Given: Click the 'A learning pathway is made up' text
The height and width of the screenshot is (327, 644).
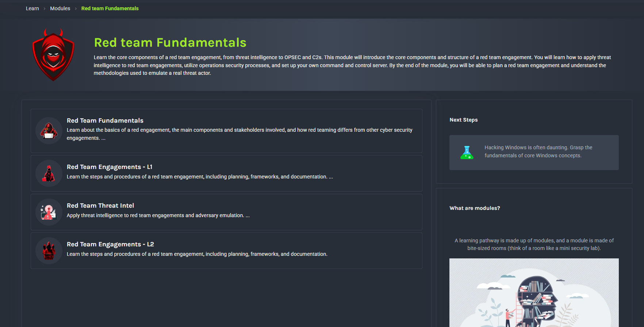Looking at the screenshot, I should 534,245.
